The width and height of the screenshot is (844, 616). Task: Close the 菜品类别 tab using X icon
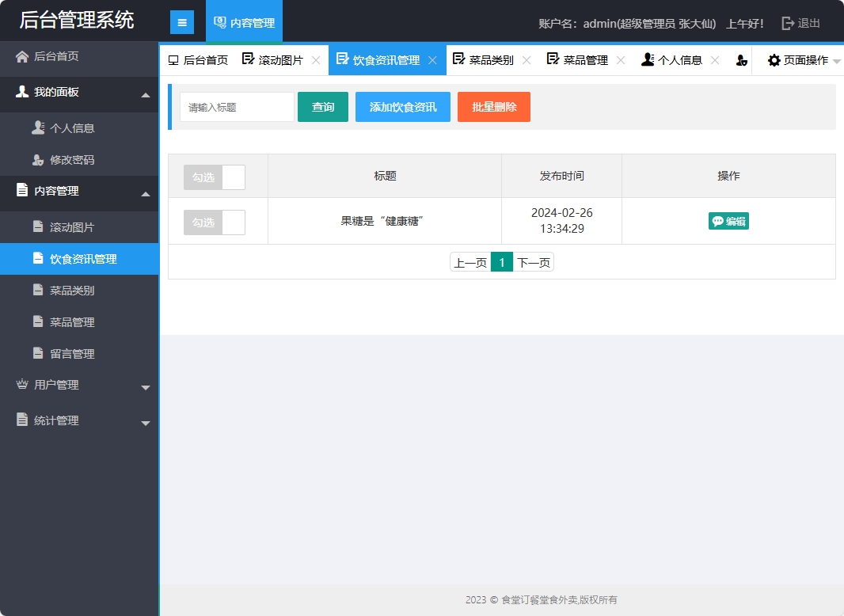point(527,60)
